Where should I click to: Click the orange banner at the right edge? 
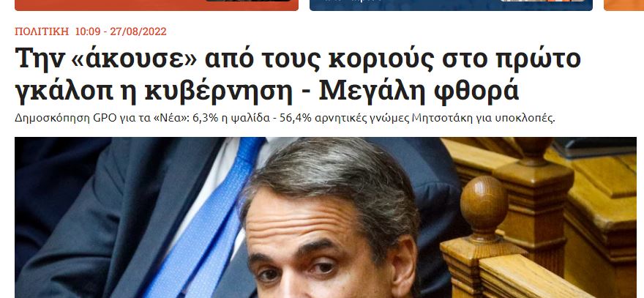624,5
